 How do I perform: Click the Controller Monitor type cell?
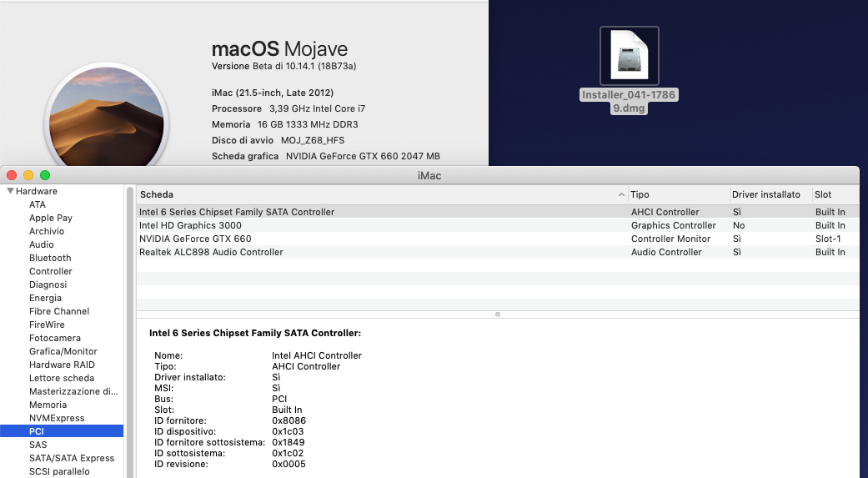pyautogui.click(x=670, y=239)
